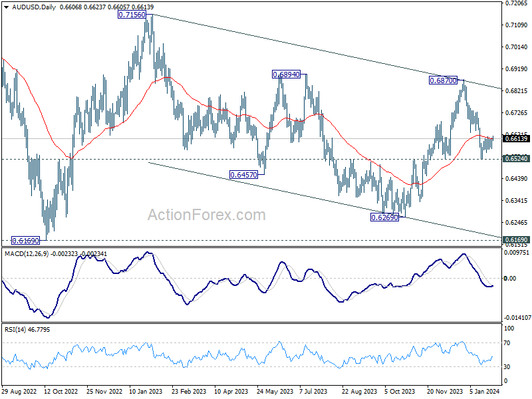Image resolution: width=532 pixels, height=399 pixels.
Task: Click the 0.69190 price axis value
Action: 516,69
